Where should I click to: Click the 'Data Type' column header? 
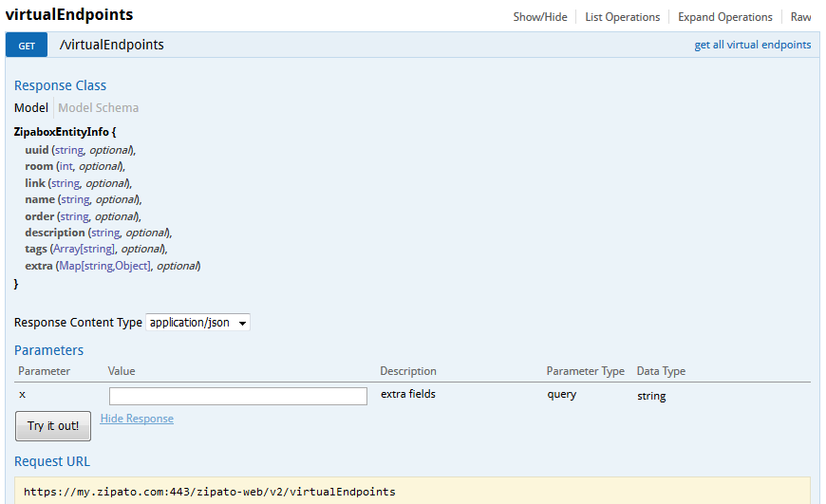tap(661, 371)
